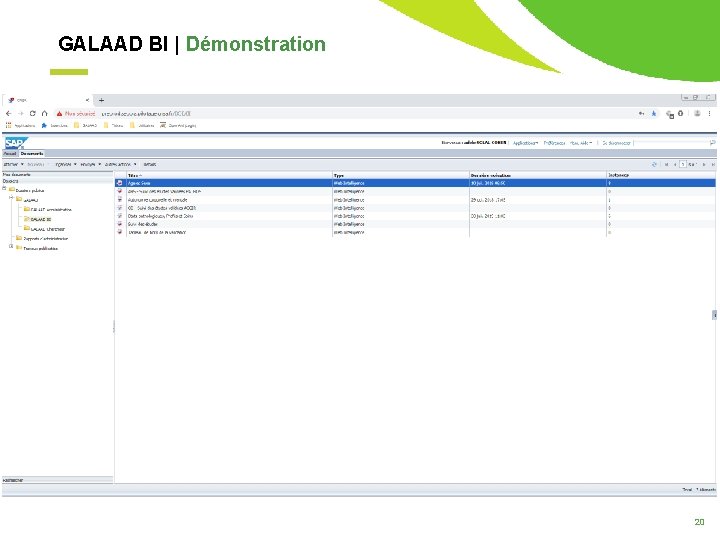
Task: Open the Applications bookmarks grid icon
Action: (x=8, y=125)
